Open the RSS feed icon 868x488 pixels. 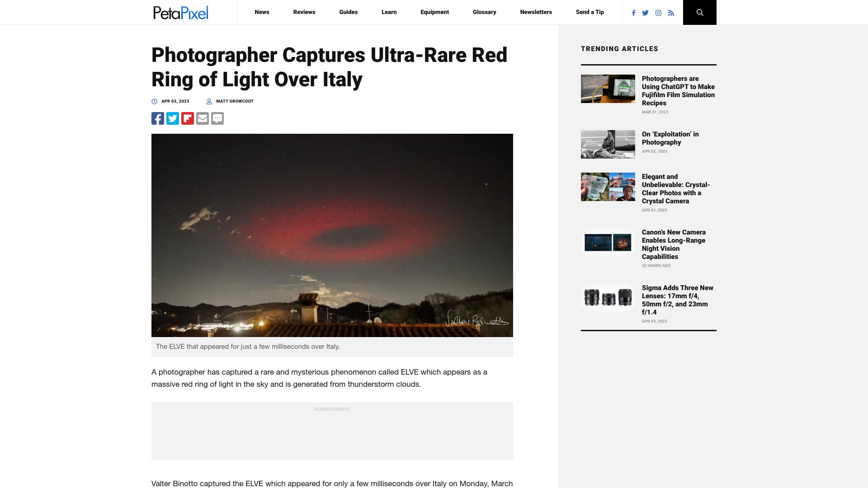[671, 13]
